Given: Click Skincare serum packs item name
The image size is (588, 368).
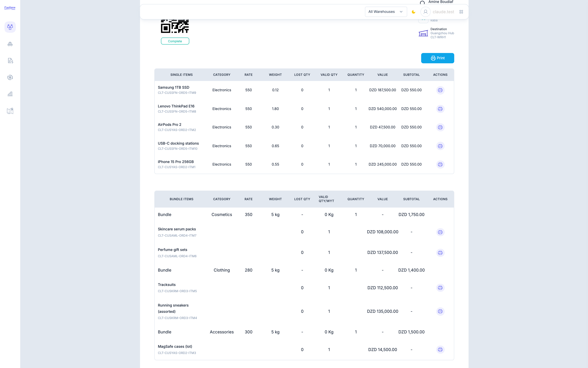Looking at the screenshot, I should pyautogui.click(x=177, y=229).
